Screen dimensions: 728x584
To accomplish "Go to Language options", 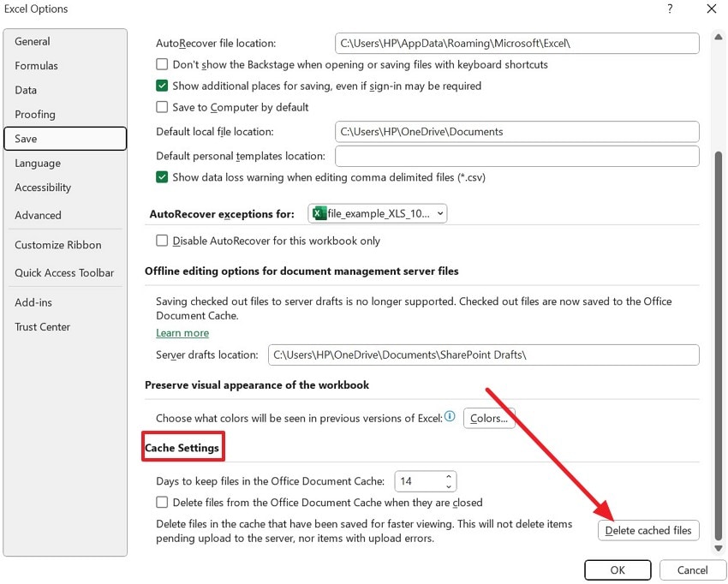I will [65, 163].
